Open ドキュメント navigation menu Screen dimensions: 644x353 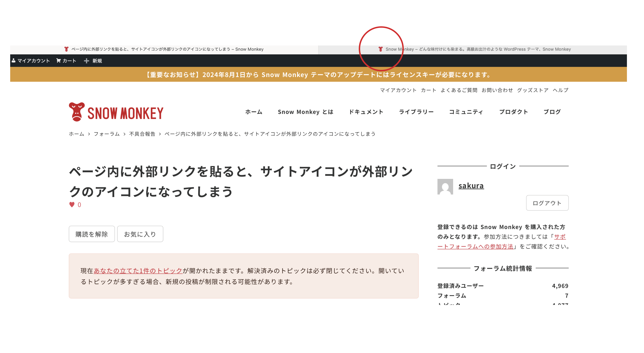[x=366, y=112]
